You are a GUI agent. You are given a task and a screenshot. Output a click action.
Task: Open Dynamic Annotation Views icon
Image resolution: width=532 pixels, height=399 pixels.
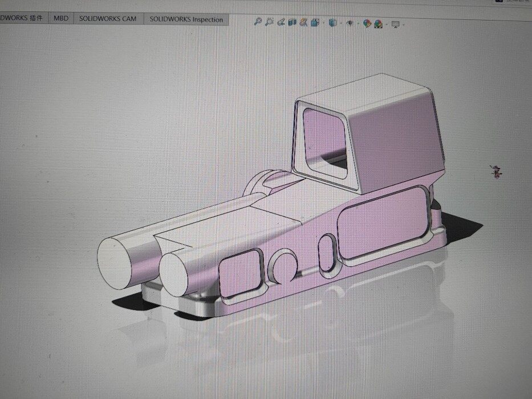click(304, 22)
